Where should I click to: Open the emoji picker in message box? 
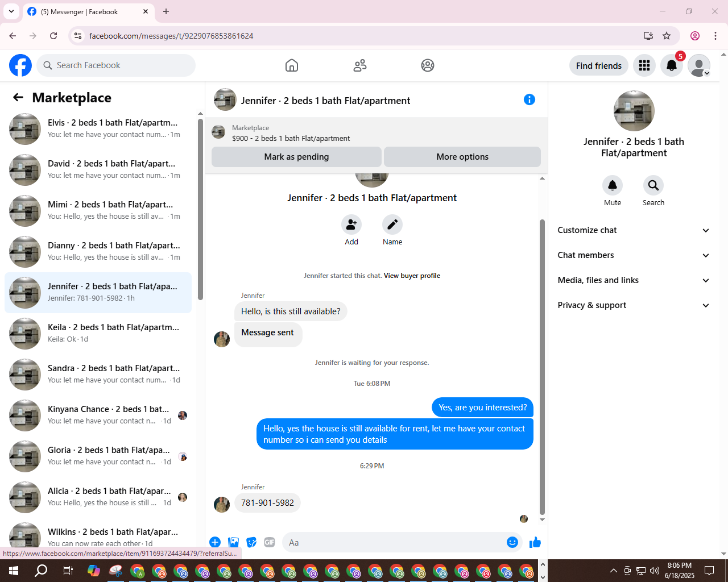(x=512, y=542)
